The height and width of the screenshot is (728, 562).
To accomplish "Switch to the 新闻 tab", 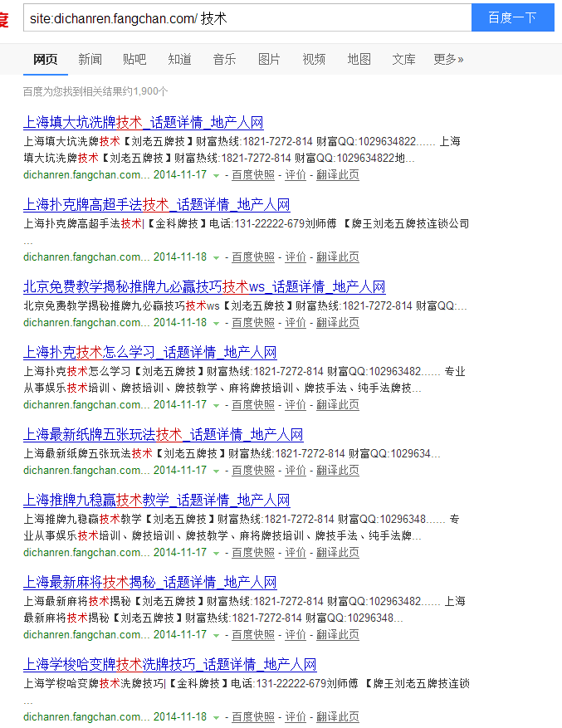I will click(x=90, y=60).
